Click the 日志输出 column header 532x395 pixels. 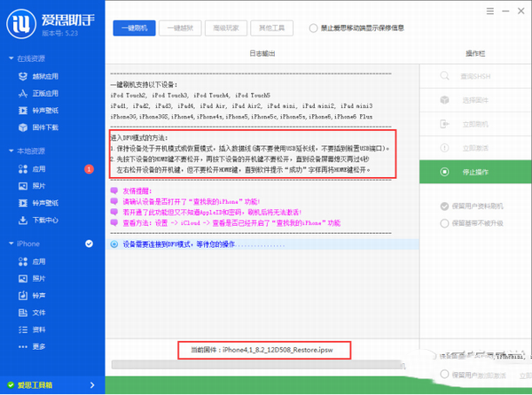(x=262, y=53)
